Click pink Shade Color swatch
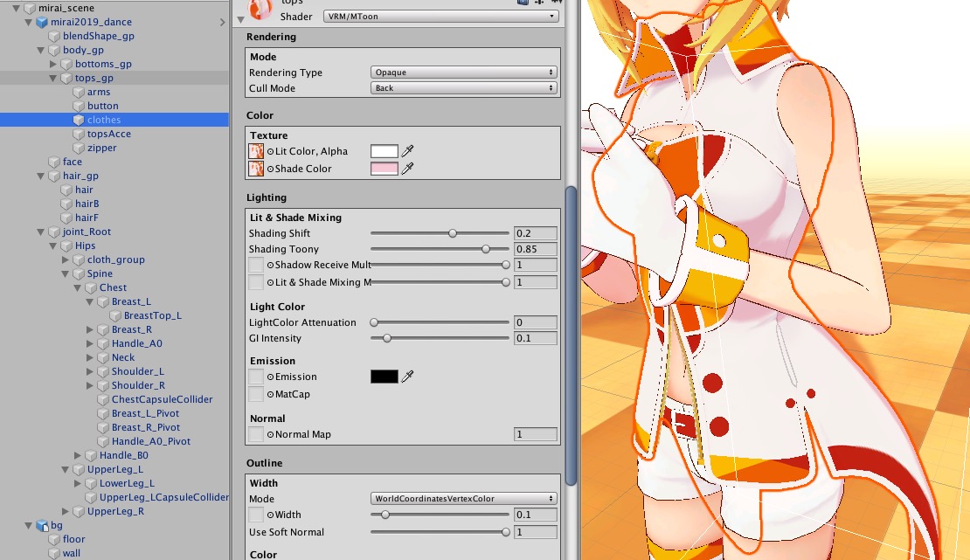This screenshot has width=970, height=560. (x=385, y=169)
